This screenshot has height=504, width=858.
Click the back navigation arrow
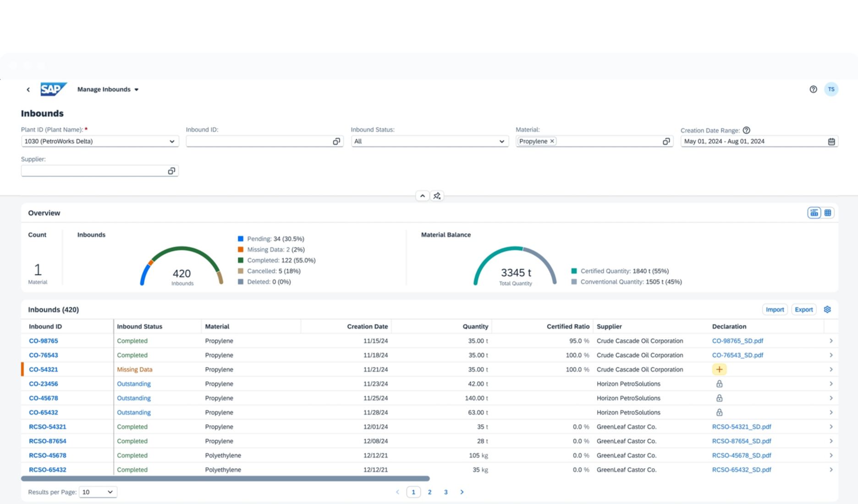click(x=28, y=90)
